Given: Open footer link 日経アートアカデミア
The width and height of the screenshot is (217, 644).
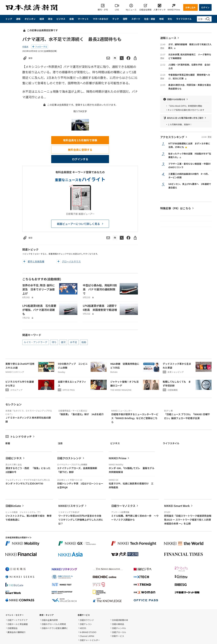Looking at the screenshot, I should pyautogui.click(x=18, y=620).
